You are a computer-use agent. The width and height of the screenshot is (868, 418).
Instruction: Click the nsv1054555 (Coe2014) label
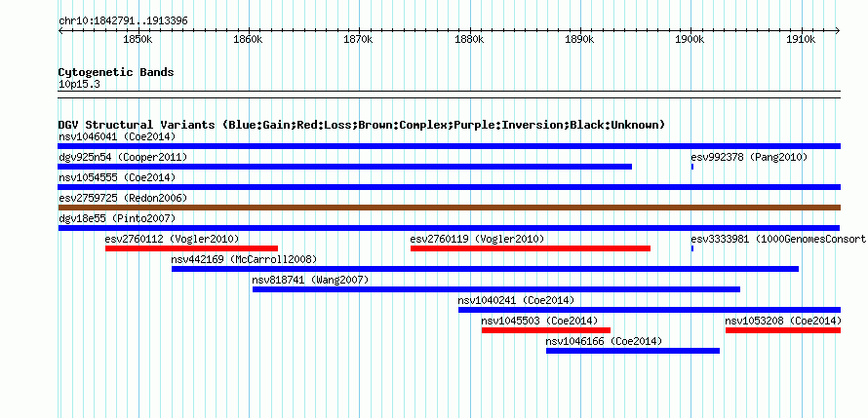117,177
